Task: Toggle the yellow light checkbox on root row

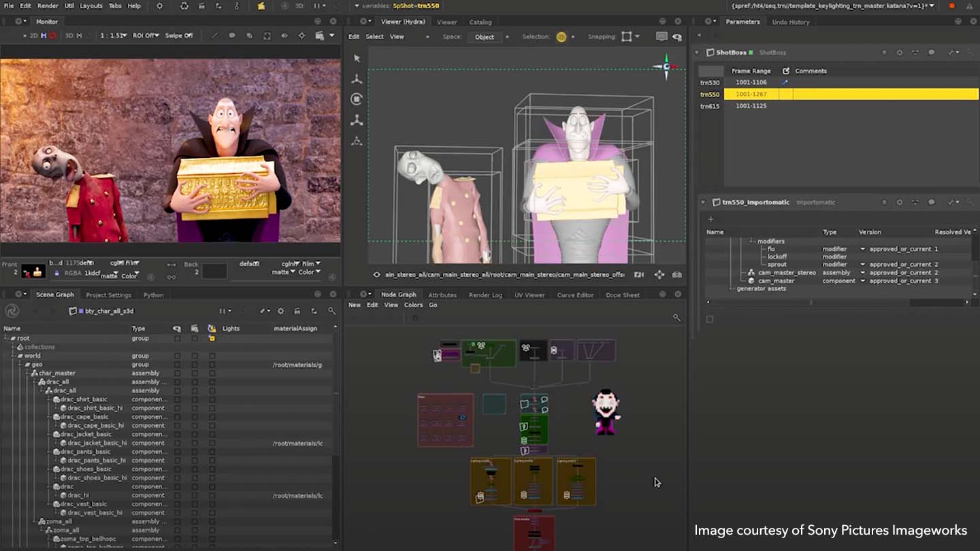Action: [212, 338]
